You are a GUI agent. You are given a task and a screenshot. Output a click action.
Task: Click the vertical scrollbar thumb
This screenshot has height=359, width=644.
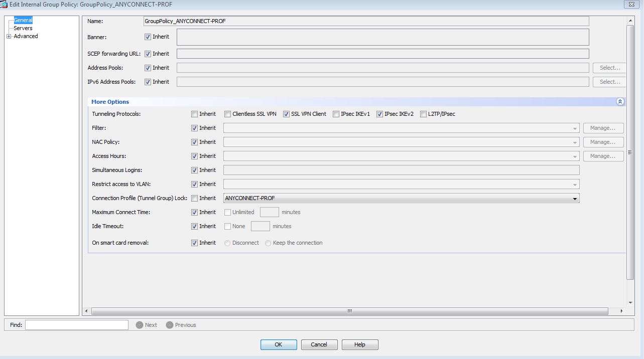pos(631,152)
